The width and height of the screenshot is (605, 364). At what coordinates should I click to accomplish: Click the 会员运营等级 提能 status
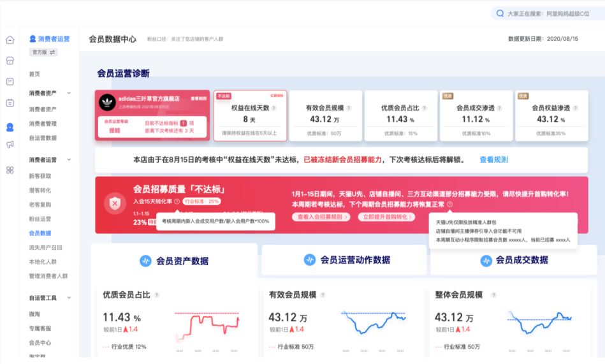[115, 131]
